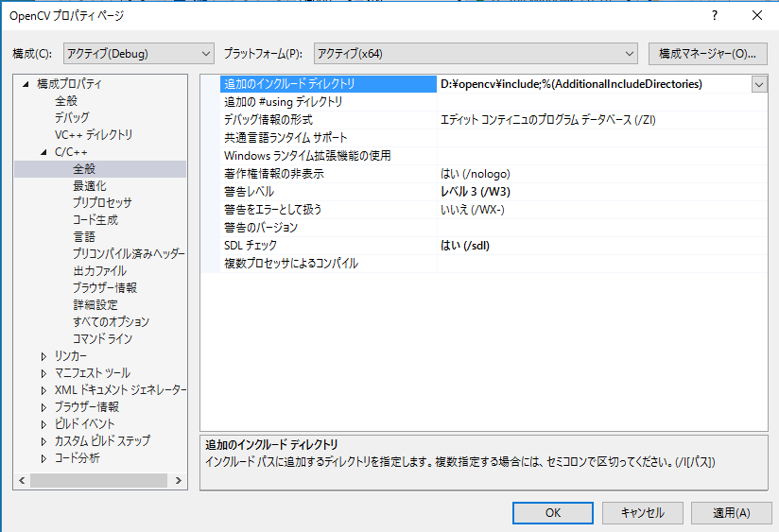Click the OK button

pos(553,512)
